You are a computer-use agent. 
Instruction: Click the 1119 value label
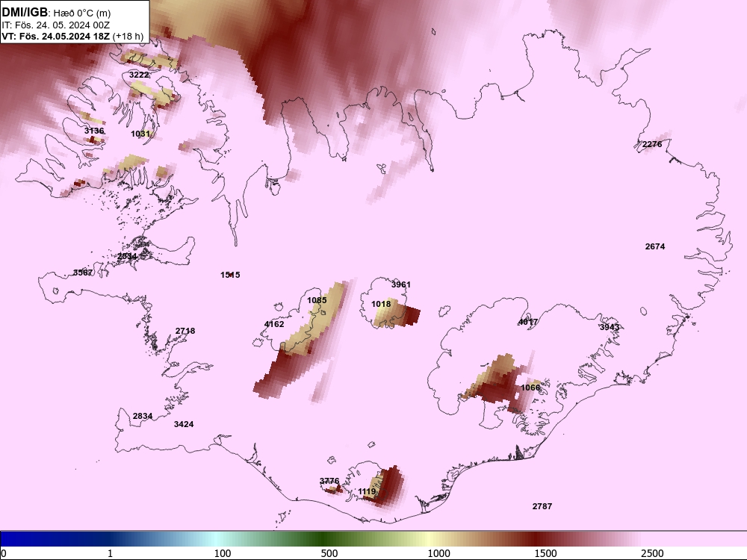(367, 492)
